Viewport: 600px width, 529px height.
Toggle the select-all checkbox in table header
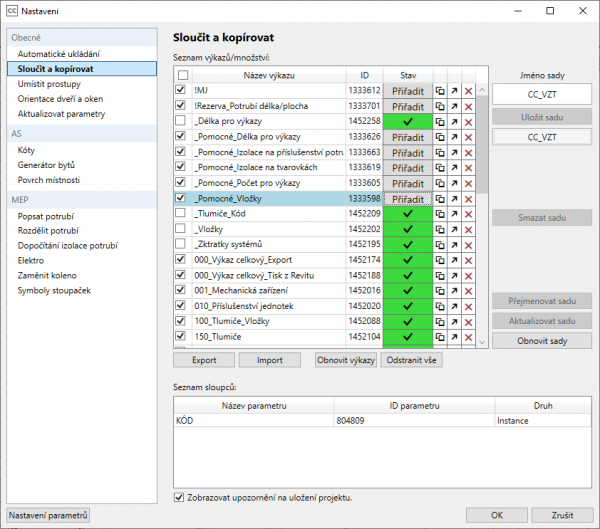click(x=183, y=75)
